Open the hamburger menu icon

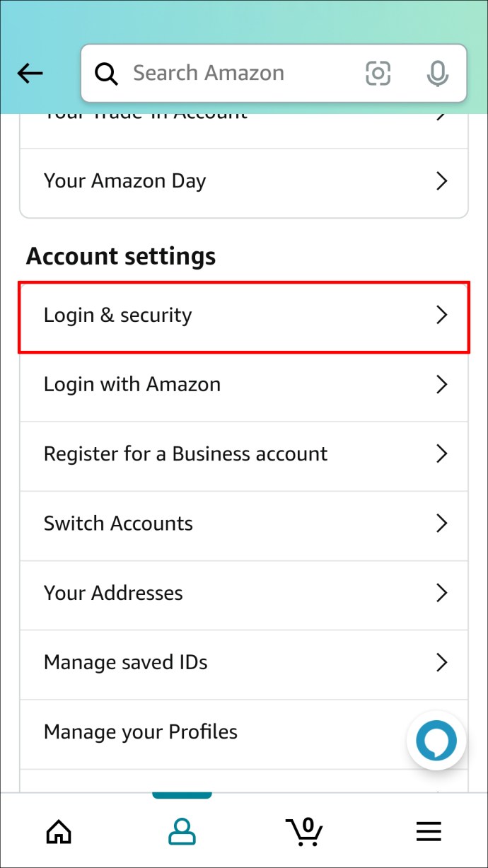[429, 831]
